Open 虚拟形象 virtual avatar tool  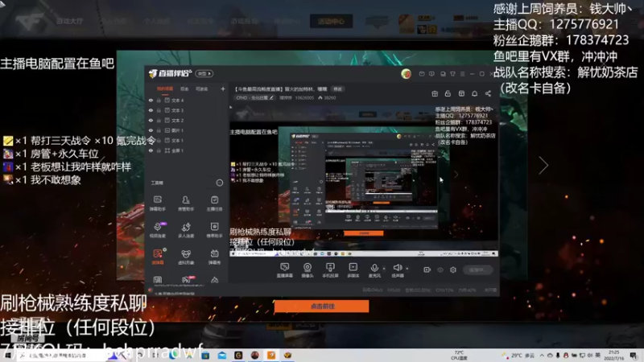point(186,257)
